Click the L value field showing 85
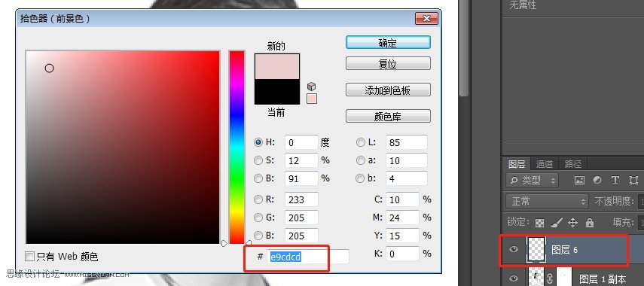 pyautogui.click(x=407, y=142)
